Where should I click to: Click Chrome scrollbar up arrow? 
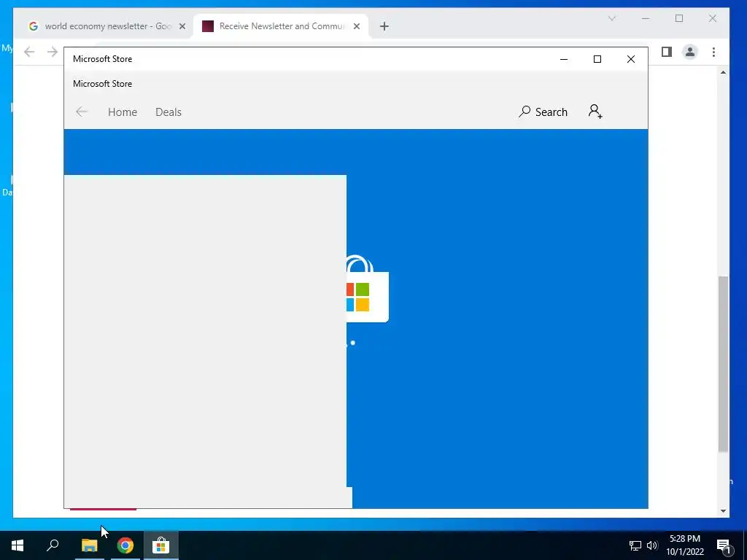click(723, 72)
